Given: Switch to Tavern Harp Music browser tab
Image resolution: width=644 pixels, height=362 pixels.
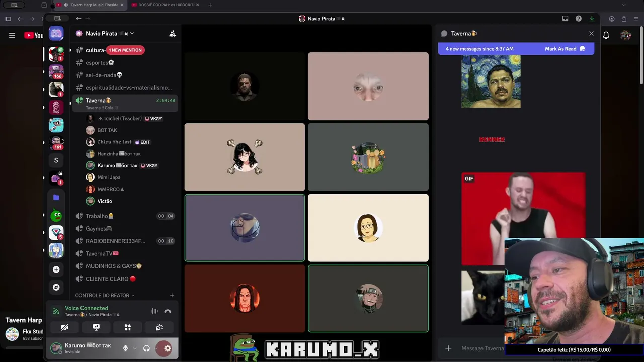Looking at the screenshot, I should [90, 5].
